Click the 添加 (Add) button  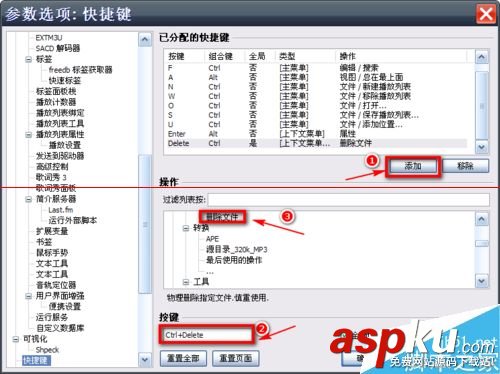point(413,166)
